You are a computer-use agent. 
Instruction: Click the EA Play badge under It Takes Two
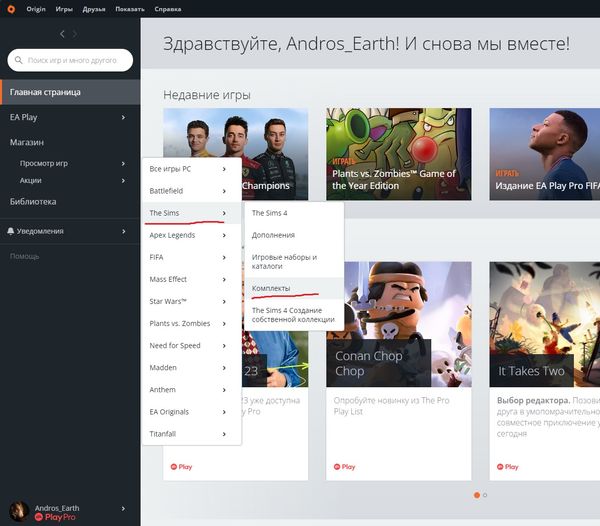coord(507,467)
